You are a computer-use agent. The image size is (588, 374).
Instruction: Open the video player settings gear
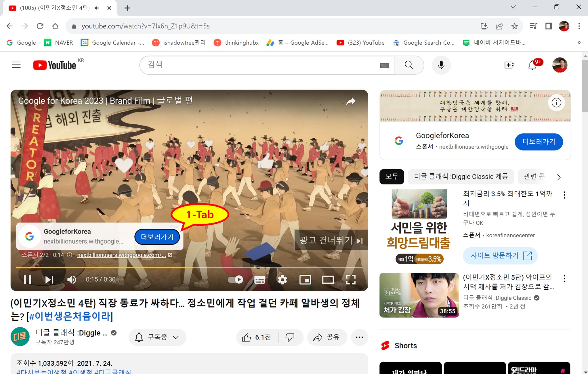pyautogui.click(x=282, y=280)
